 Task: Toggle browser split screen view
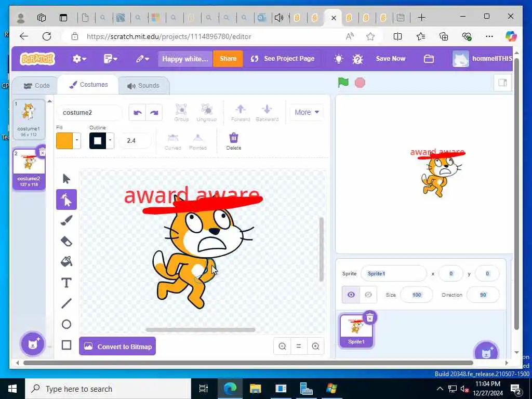tap(397, 36)
